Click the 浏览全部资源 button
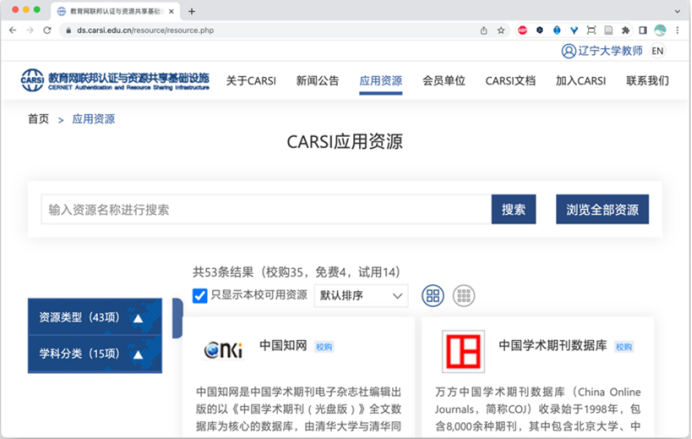Image resolution: width=692 pixels, height=439 pixels. point(602,209)
